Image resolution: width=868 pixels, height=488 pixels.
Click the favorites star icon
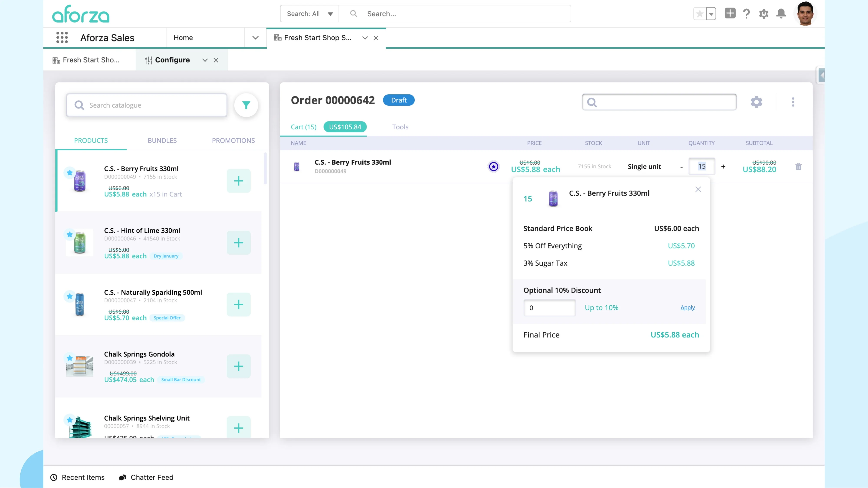point(700,14)
